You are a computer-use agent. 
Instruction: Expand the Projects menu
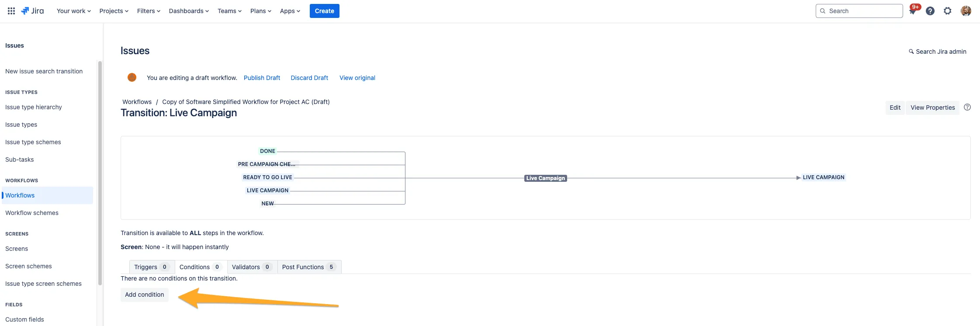click(x=114, y=11)
